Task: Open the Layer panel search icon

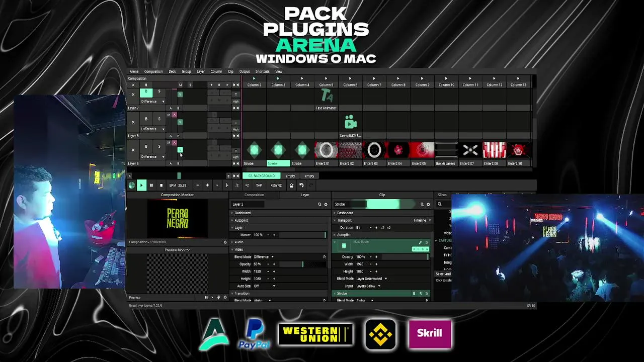Action: point(319,205)
